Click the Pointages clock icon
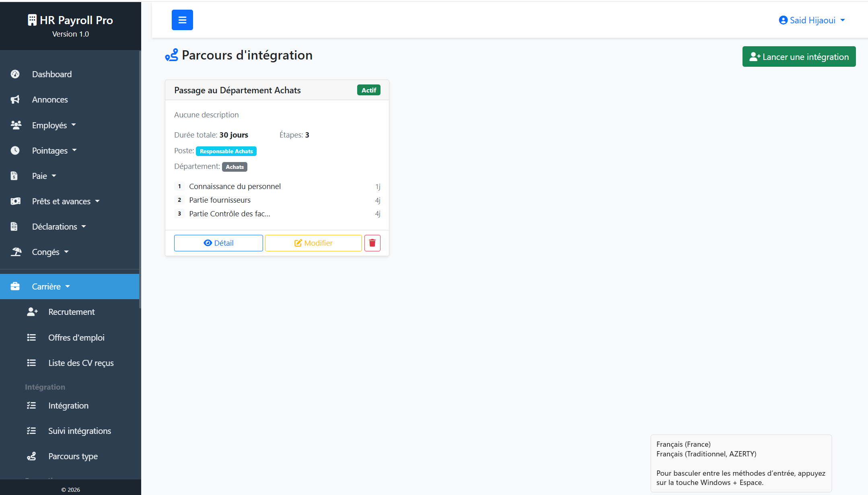 click(15, 150)
